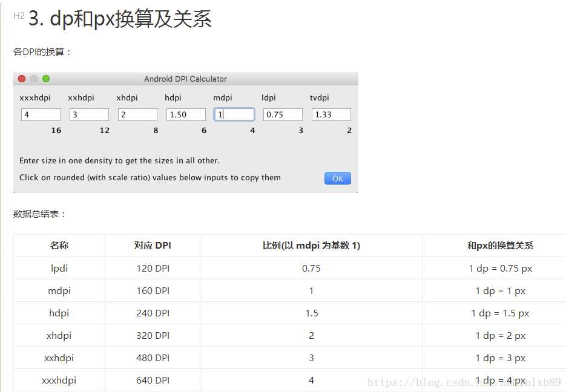Click the gray minimize button of calculator
Image resolution: width=566 pixels, height=392 pixels.
(x=34, y=79)
